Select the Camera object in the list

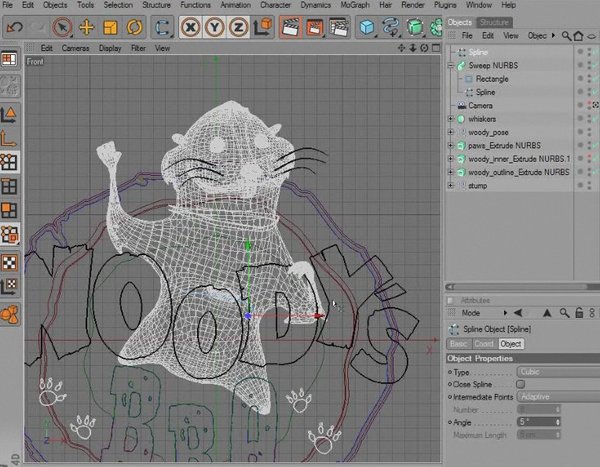tap(480, 105)
